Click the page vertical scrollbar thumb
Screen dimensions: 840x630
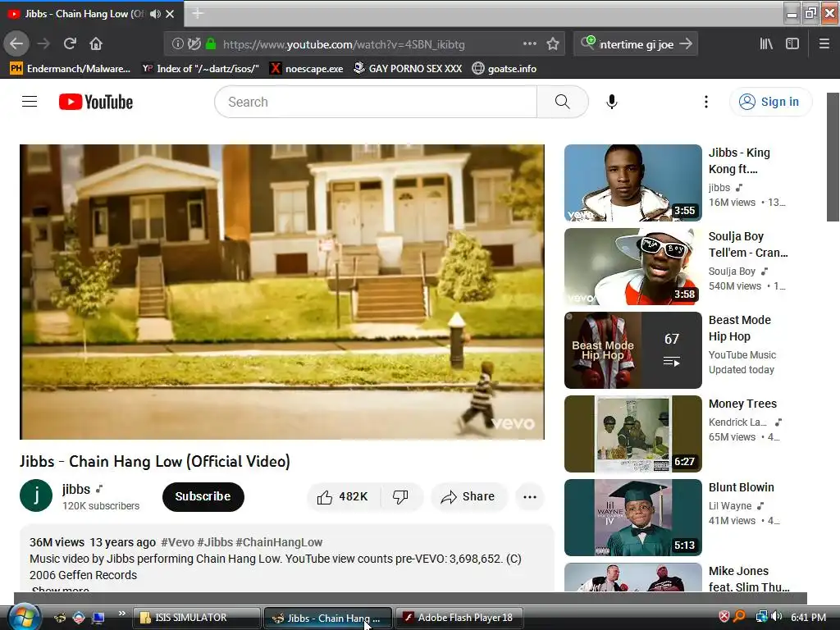coord(833,157)
